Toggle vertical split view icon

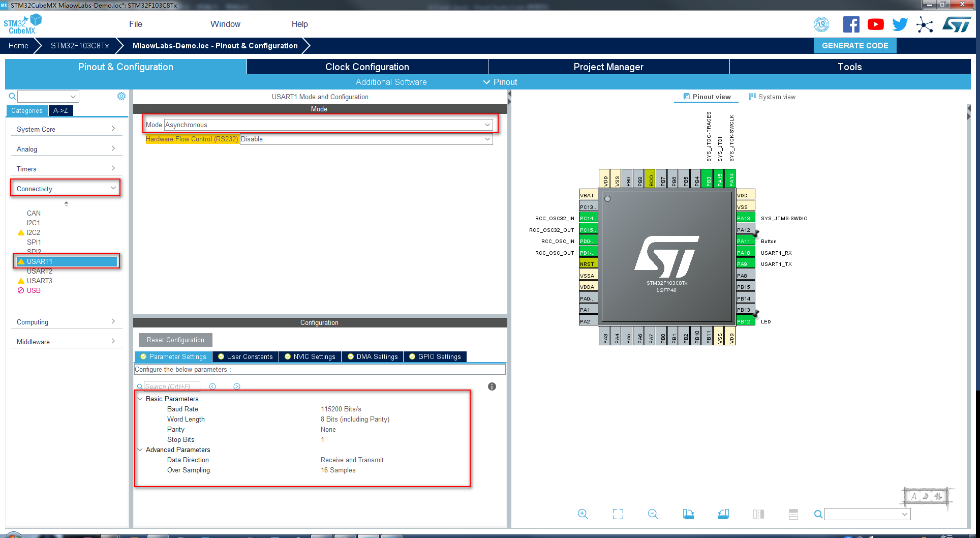(758, 514)
